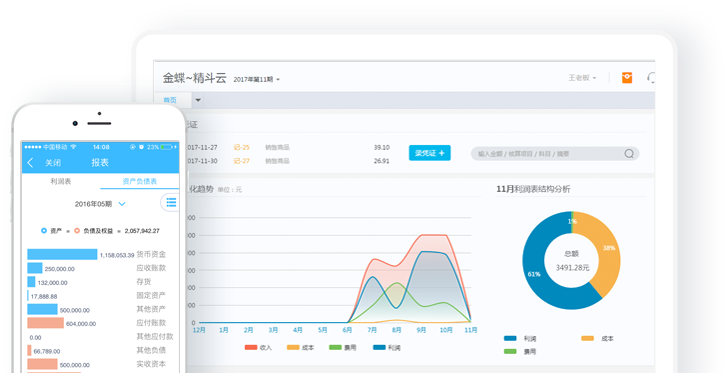Click the amount 39.10 in voucher list

tap(382, 147)
